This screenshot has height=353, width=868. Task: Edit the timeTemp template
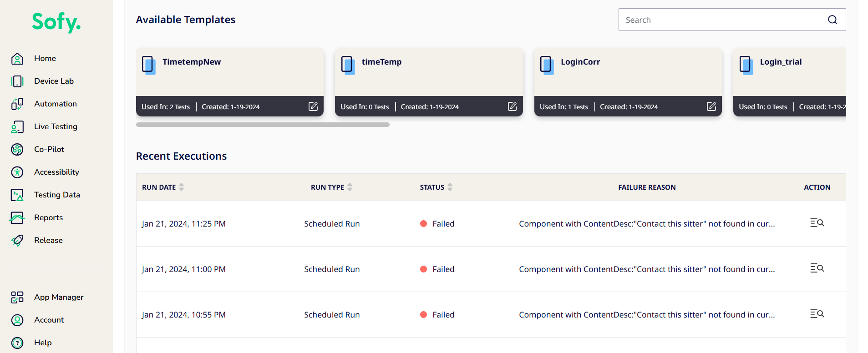click(512, 106)
